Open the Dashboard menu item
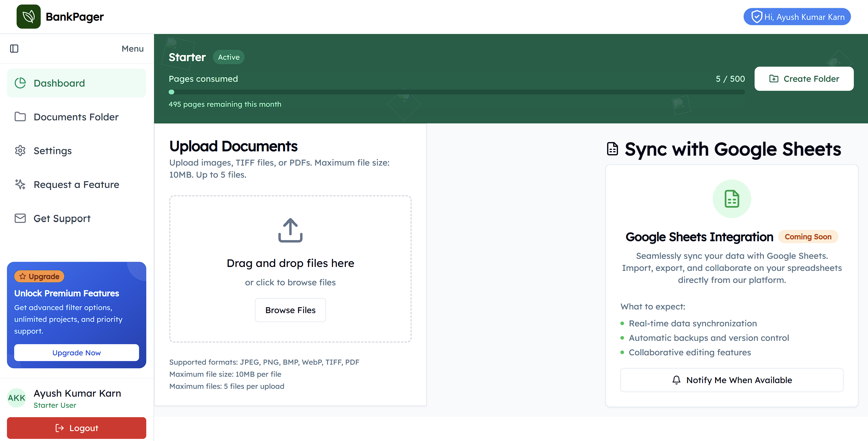This screenshot has height=441, width=868. (x=77, y=83)
